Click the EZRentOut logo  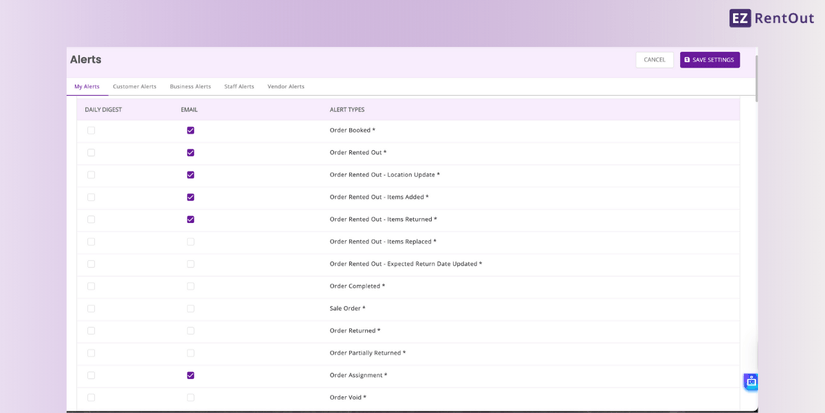771,18
